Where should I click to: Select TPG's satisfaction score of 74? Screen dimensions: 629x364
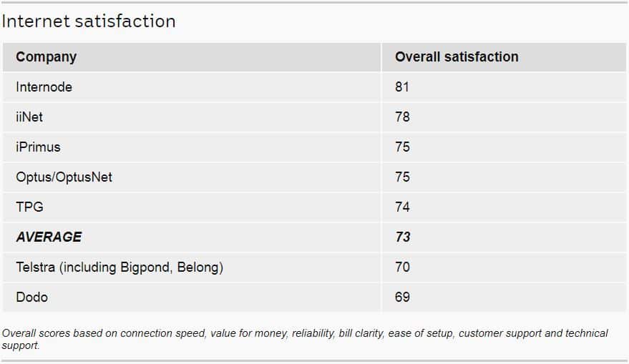pyautogui.click(x=402, y=207)
